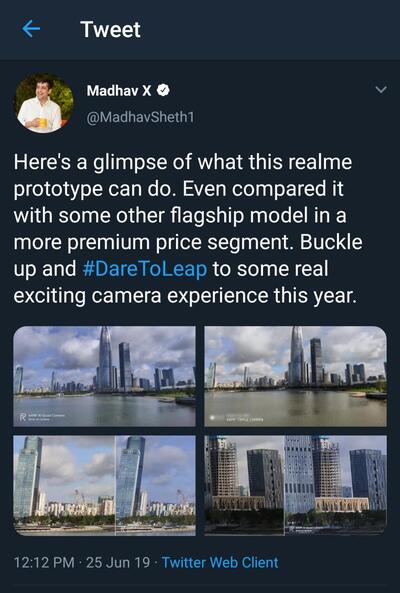Click the tweet text starting "Here's a glimpse"
Viewport: 400px width, 593px height.
(x=188, y=229)
